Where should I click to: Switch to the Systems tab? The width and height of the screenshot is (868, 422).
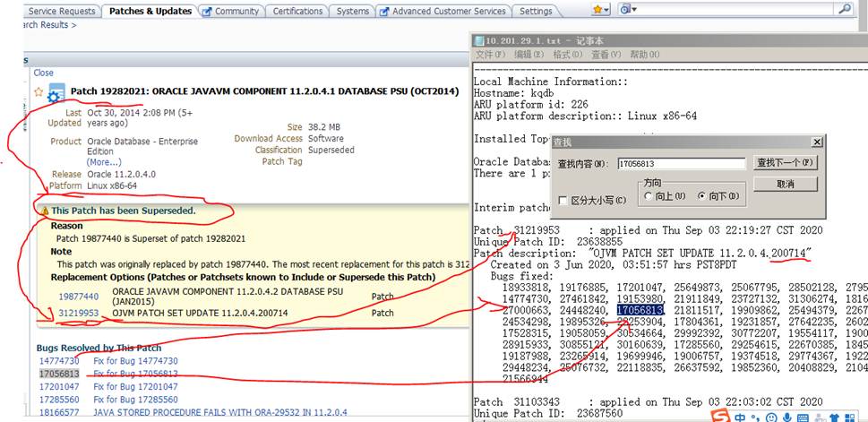pyautogui.click(x=353, y=11)
